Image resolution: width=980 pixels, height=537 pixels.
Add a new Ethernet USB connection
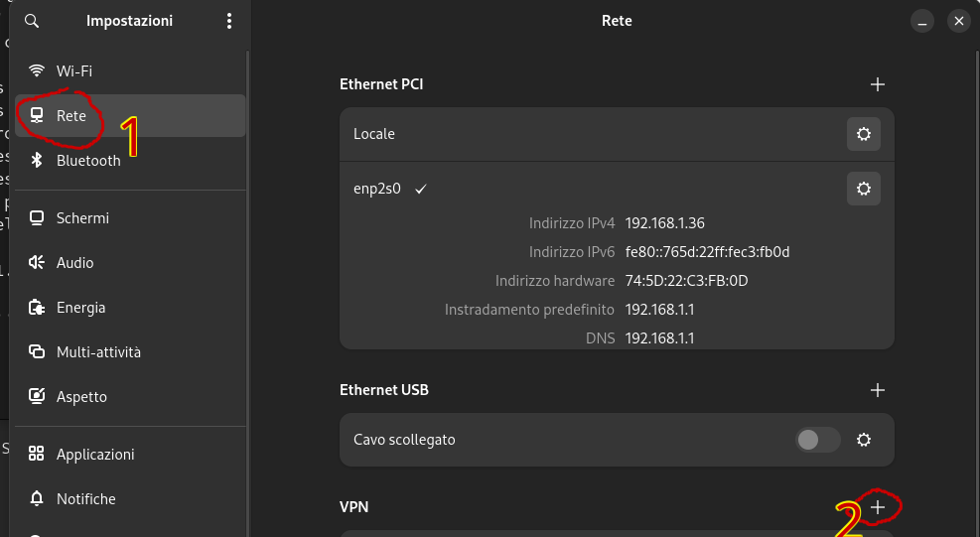pos(878,390)
